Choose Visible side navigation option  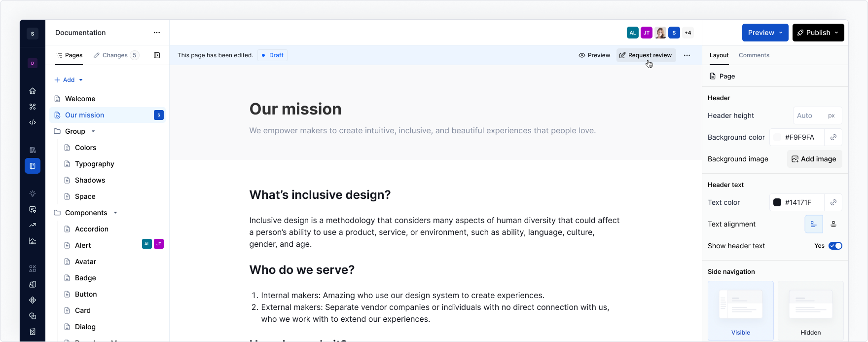pyautogui.click(x=741, y=311)
